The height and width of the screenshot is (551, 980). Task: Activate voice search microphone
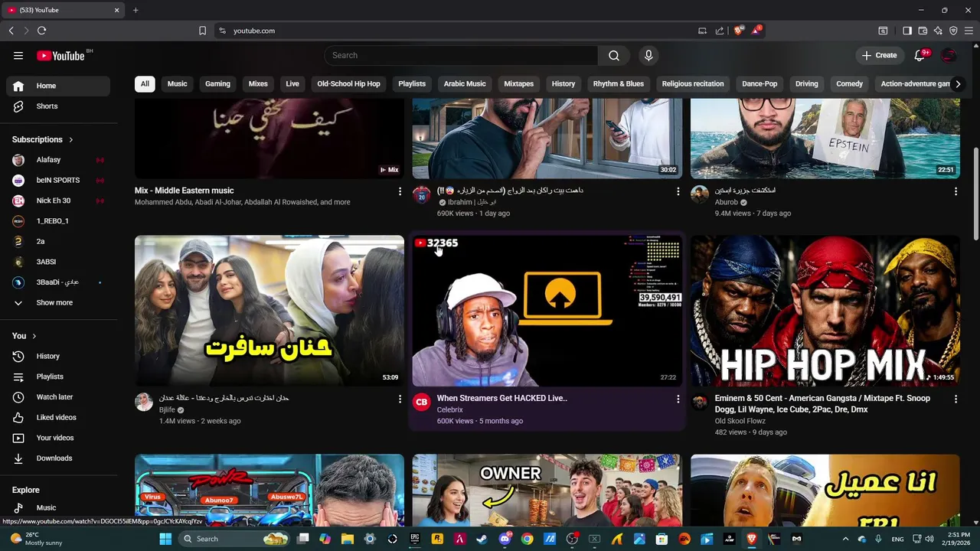click(x=648, y=55)
